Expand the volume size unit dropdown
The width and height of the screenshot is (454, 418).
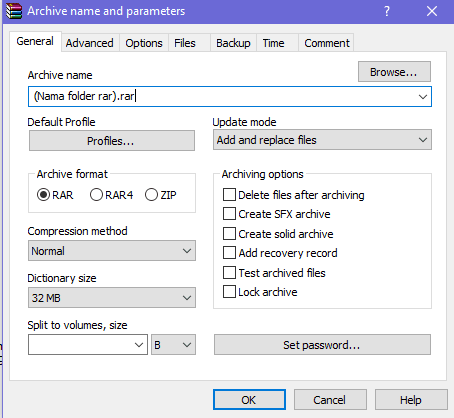173,345
